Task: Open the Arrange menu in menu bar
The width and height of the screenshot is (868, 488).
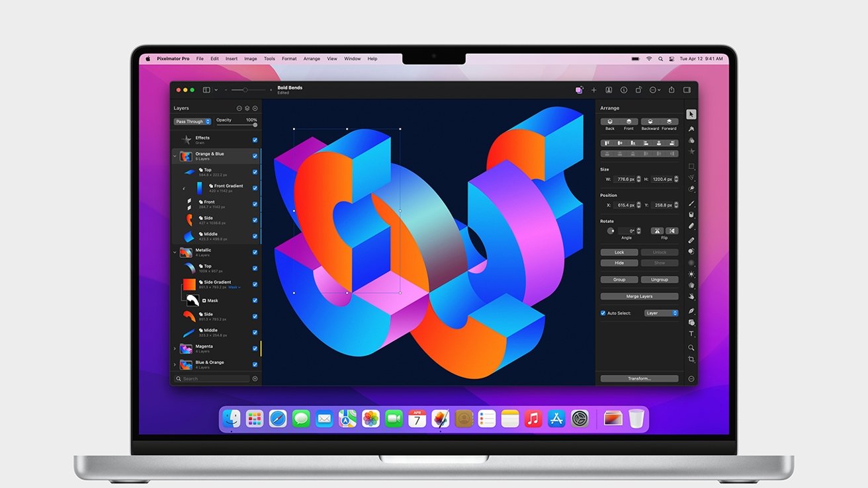Action: (312, 59)
